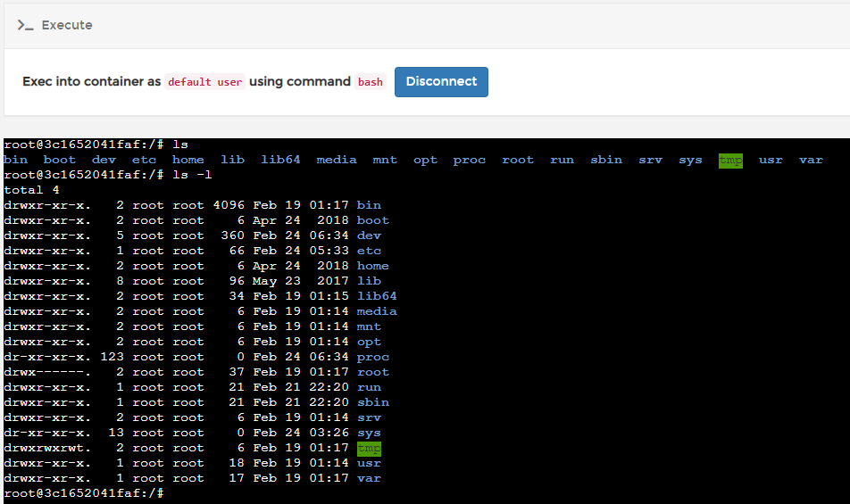Click the 'ls -l' command line
Viewport: 850px width, 504px height.
108,175
